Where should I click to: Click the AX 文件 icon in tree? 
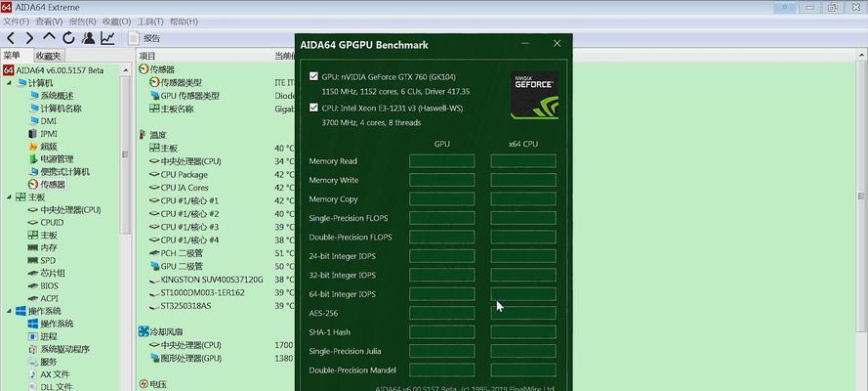coord(33,374)
